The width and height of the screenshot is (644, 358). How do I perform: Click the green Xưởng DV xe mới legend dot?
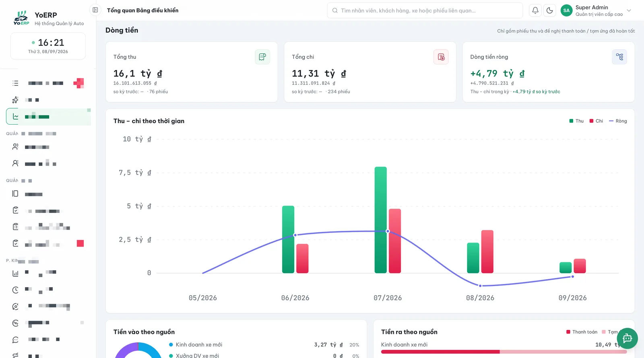[171, 356]
